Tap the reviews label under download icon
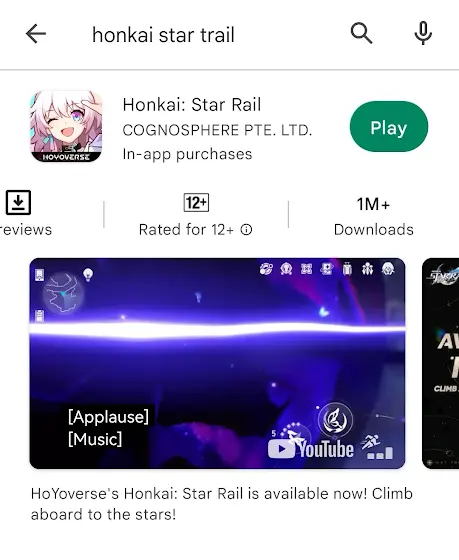 pos(26,230)
